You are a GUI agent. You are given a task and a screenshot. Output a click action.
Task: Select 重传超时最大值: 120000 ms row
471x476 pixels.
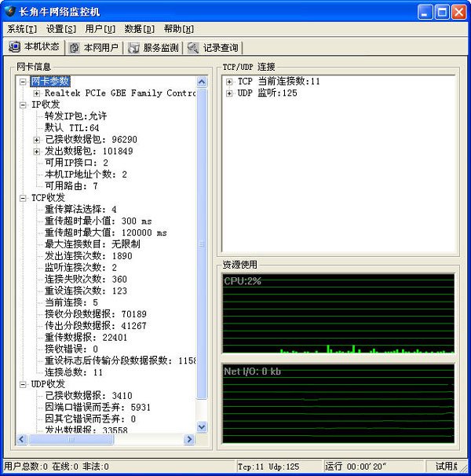pyautogui.click(x=106, y=233)
